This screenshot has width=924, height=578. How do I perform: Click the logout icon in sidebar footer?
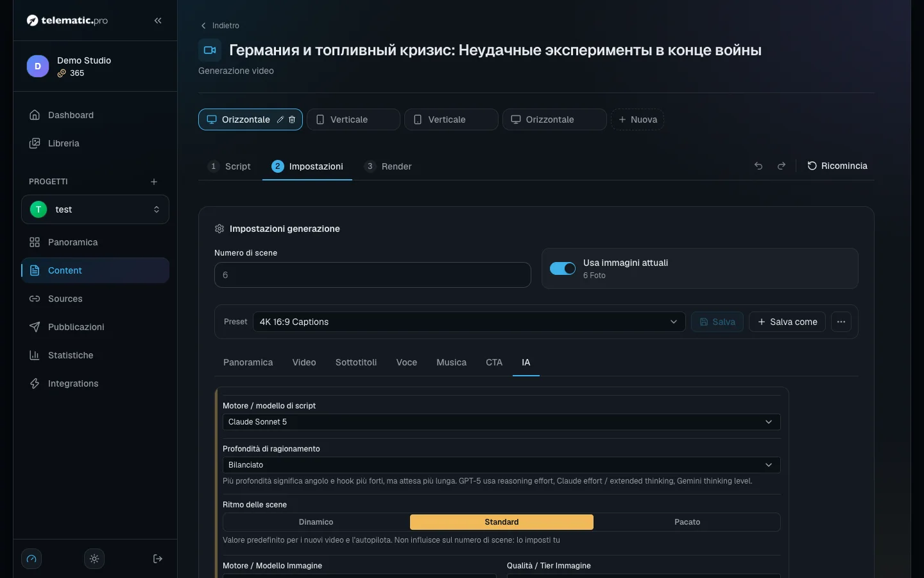(158, 559)
